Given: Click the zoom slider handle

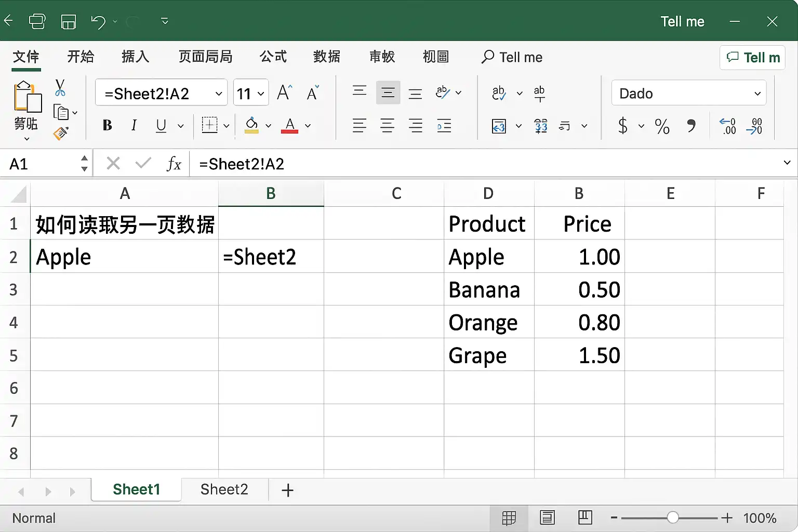Looking at the screenshot, I should 673,517.
